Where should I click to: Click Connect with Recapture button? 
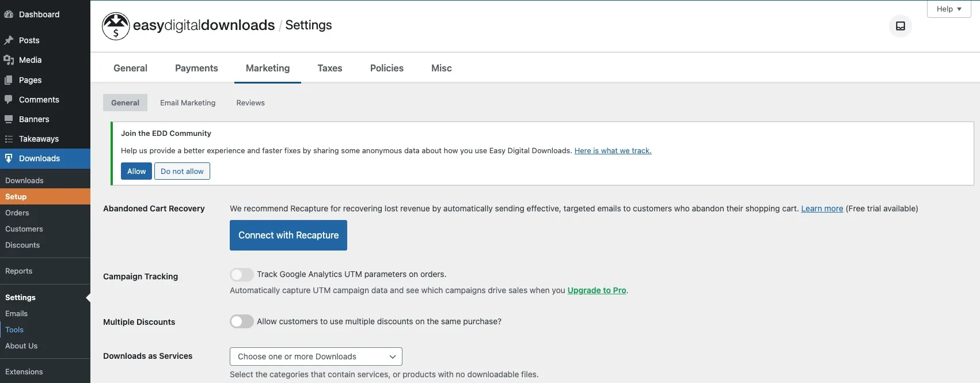tap(288, 235)
